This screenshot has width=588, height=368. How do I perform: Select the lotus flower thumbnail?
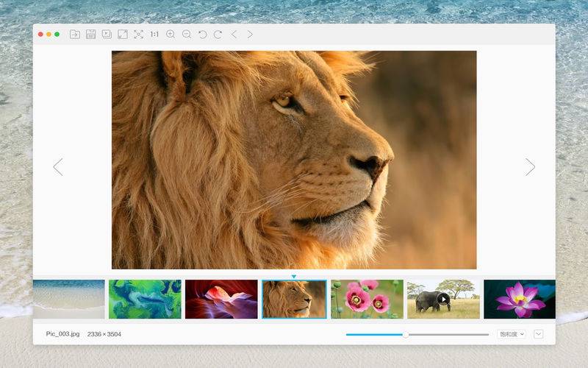(x=520, y=300)
